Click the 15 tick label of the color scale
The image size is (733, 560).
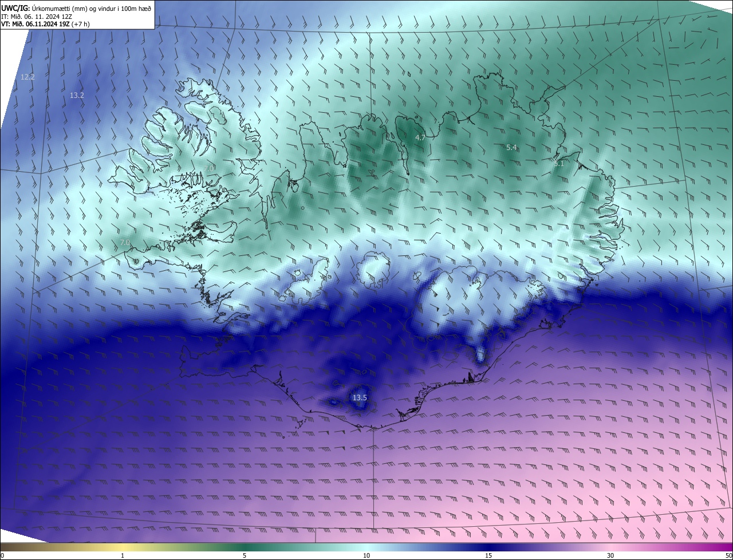pyautogui.click(x=488, y=555)
